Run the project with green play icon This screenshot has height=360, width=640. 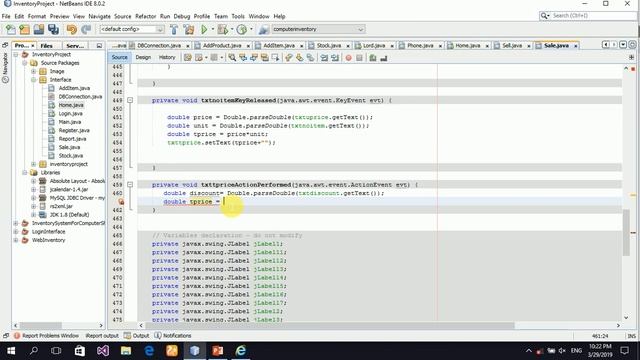pos(204,29)
